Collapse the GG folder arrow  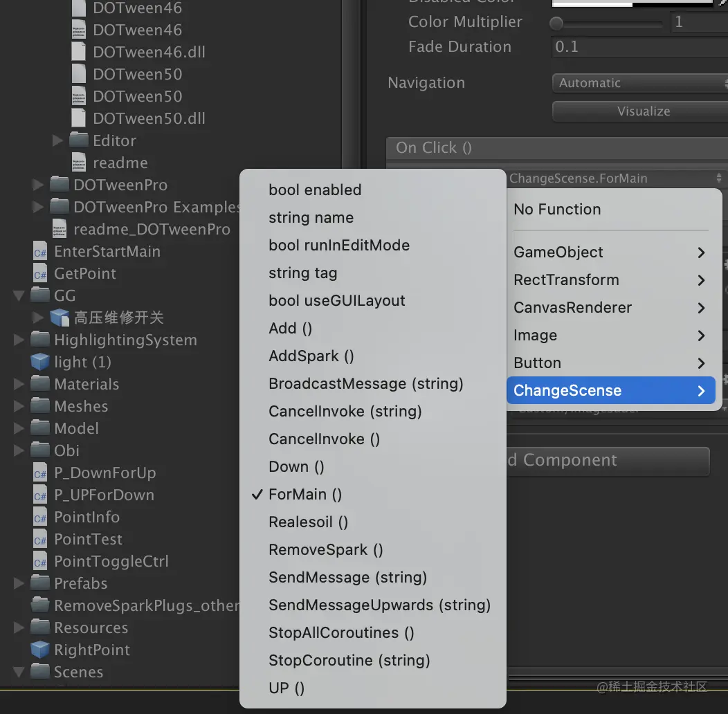[x=19, y=295]
